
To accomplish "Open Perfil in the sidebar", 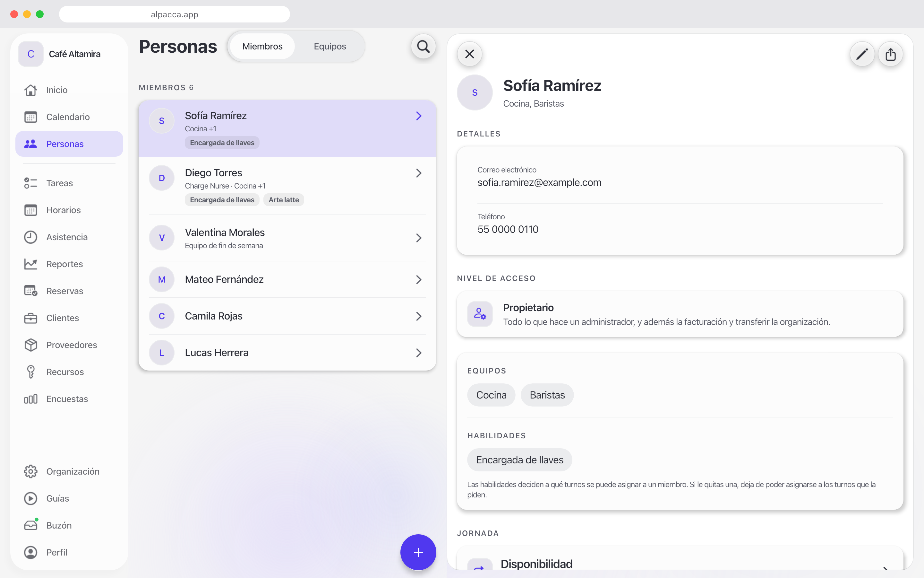I will (x=69, y=552).
